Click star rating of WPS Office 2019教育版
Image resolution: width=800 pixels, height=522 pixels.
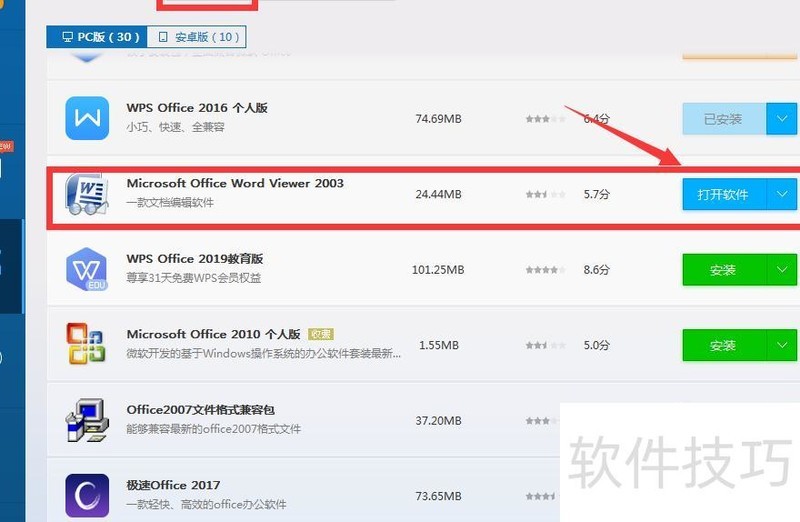pos(545,270)
